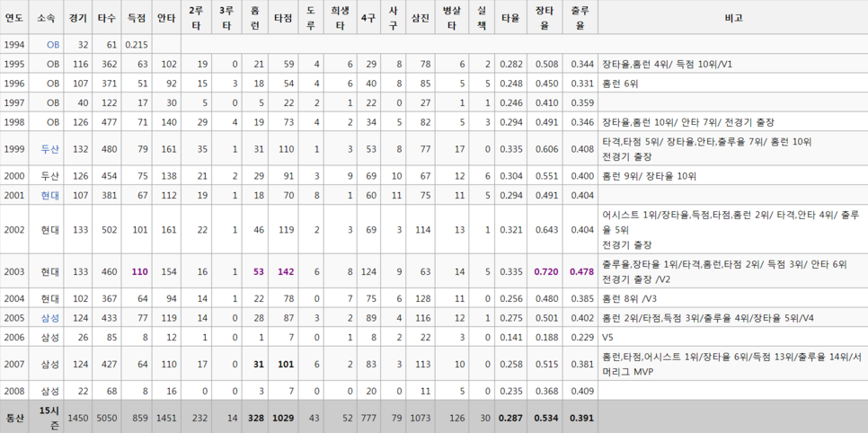Select the 도루 column header
868x433 pixels.
[311, 18]
